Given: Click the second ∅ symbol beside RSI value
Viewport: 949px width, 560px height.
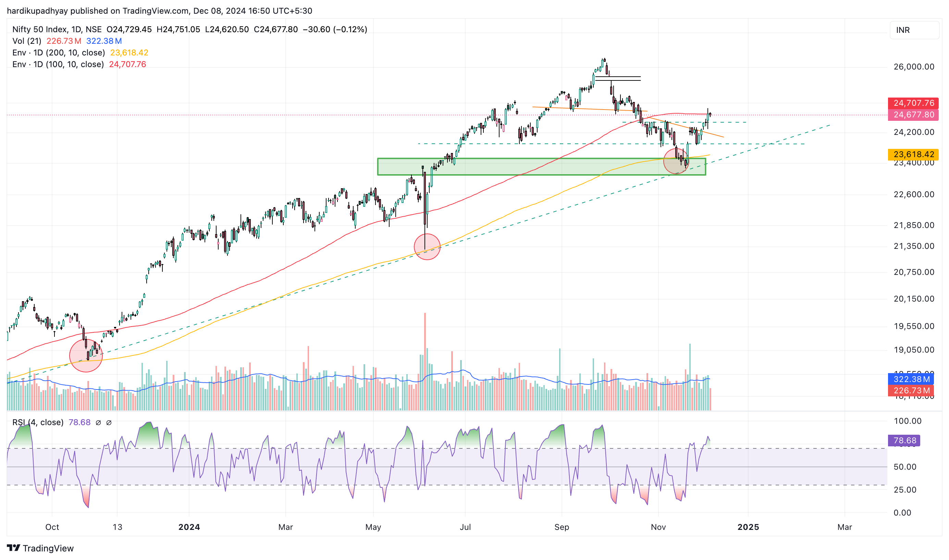Looking at the screenshot, I should (109, 423).
